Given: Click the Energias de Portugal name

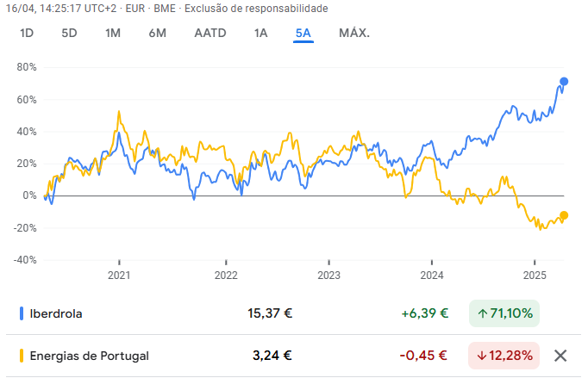Looking at the screenshot, I should pyautogui.click(x=90, y=356).
